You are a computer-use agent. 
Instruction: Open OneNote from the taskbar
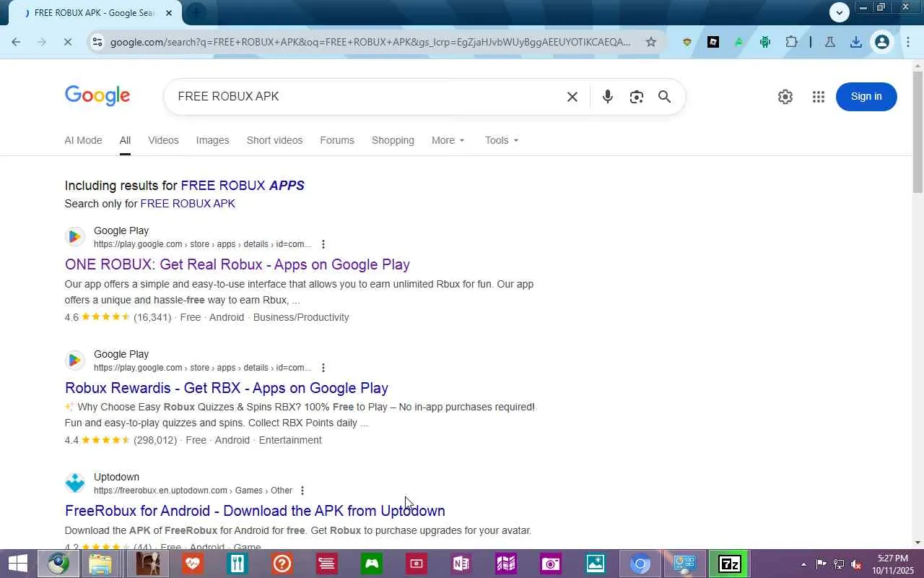(461, 564)
